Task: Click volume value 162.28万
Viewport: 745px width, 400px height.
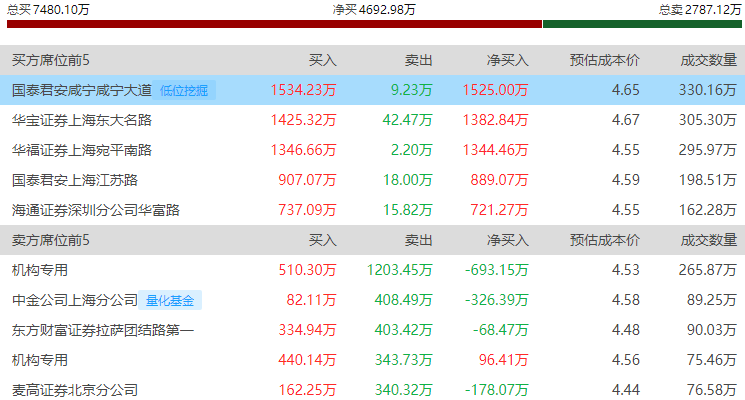Action: [707, 210]
